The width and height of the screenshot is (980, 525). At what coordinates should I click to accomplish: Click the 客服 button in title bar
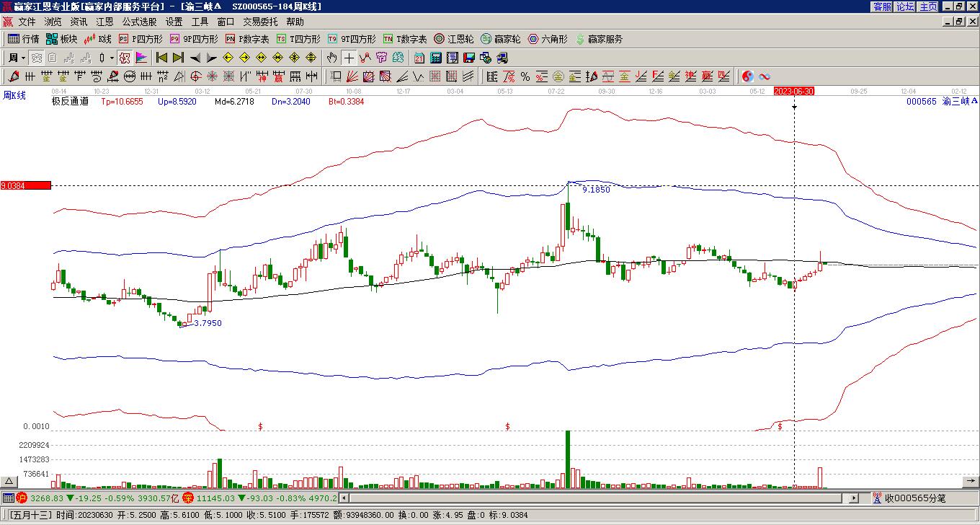click(x=882, y=6)
